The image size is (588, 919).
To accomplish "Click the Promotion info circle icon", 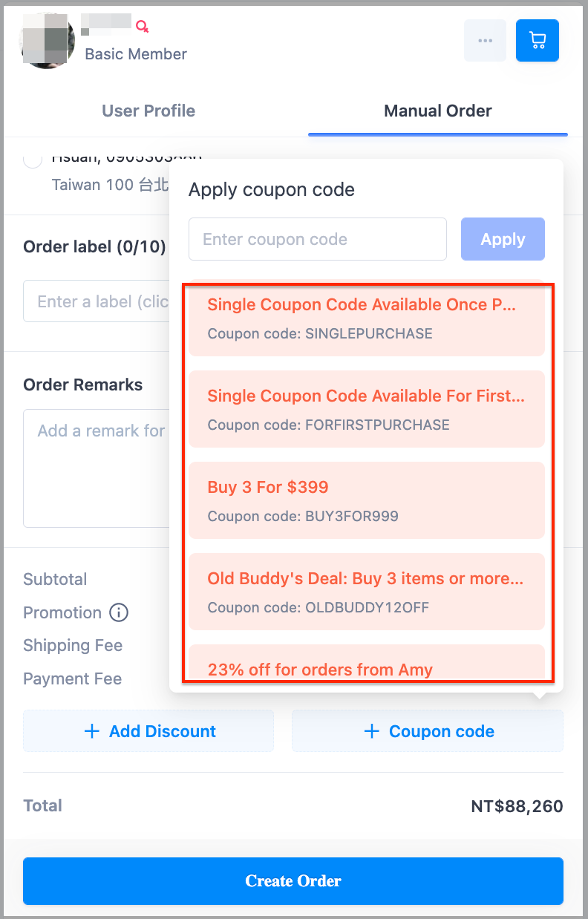I will (x=119, y=612).
